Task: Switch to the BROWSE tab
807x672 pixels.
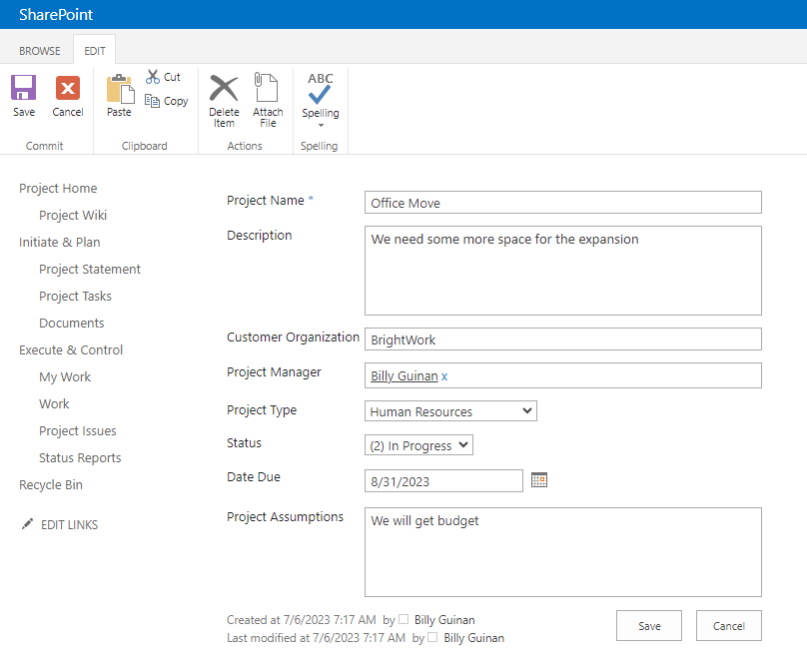Action: coord(40,51)
